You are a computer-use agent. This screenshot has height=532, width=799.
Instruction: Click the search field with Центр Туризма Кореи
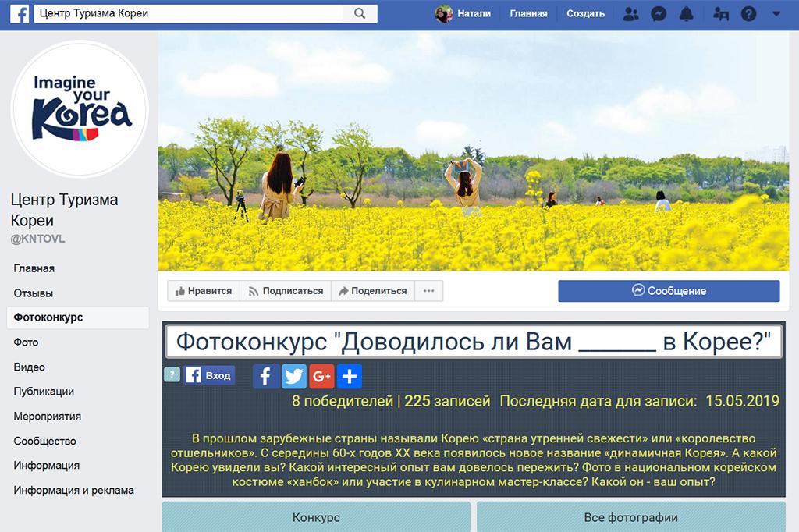187,13
